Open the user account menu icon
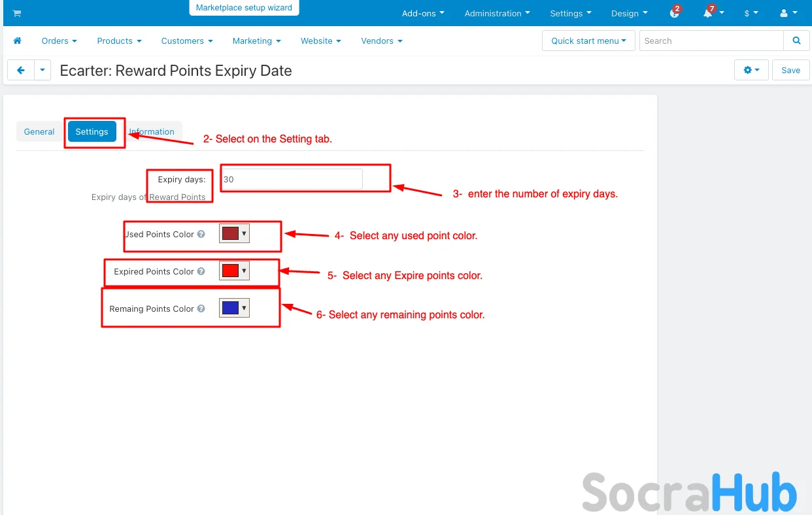The height and width of the screenshot is (515, 812). [788, 13]
